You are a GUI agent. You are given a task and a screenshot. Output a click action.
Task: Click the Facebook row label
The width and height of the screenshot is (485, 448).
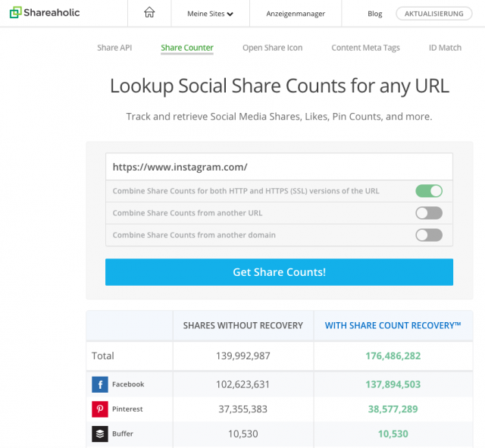click(x=128, y=384)
